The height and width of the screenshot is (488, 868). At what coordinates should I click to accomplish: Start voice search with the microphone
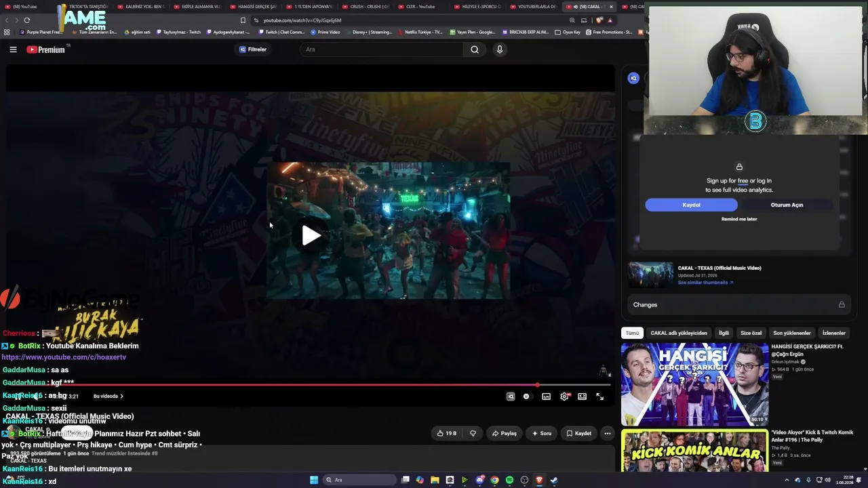click(x=500, y=49)
